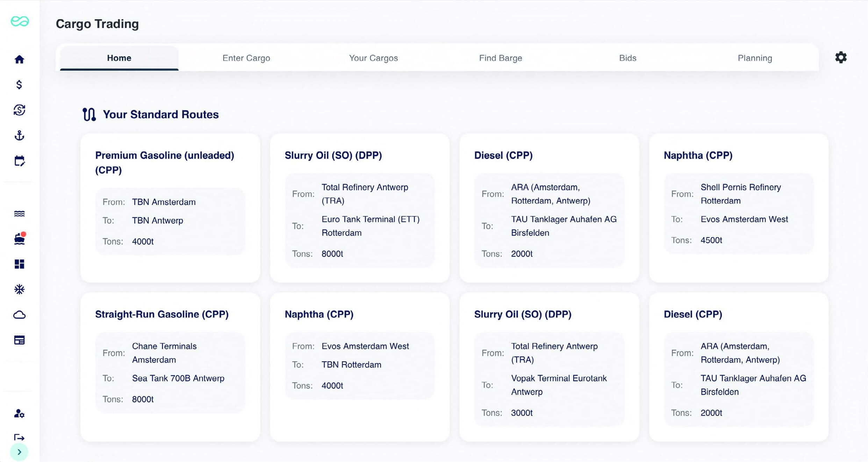Click the home icon in sidebar
The width and height of the screenshot is (868, 462).
pyautogui.click(x=19, y=59)
